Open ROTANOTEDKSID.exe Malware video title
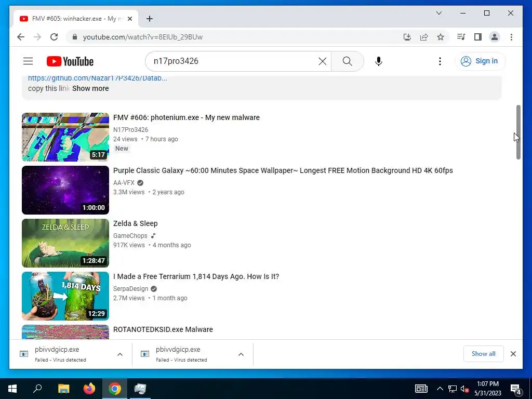532x399 pixels. click(163, 329)
